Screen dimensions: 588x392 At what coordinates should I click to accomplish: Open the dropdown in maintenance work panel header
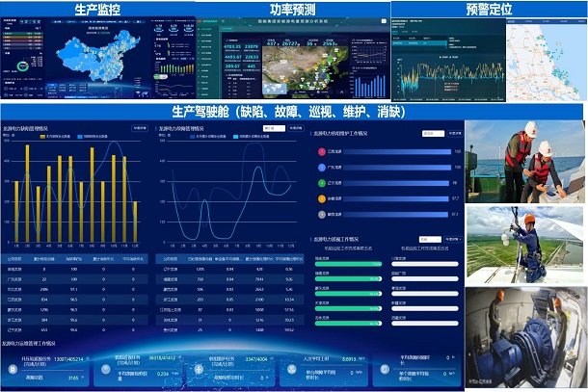pos(434,134)
